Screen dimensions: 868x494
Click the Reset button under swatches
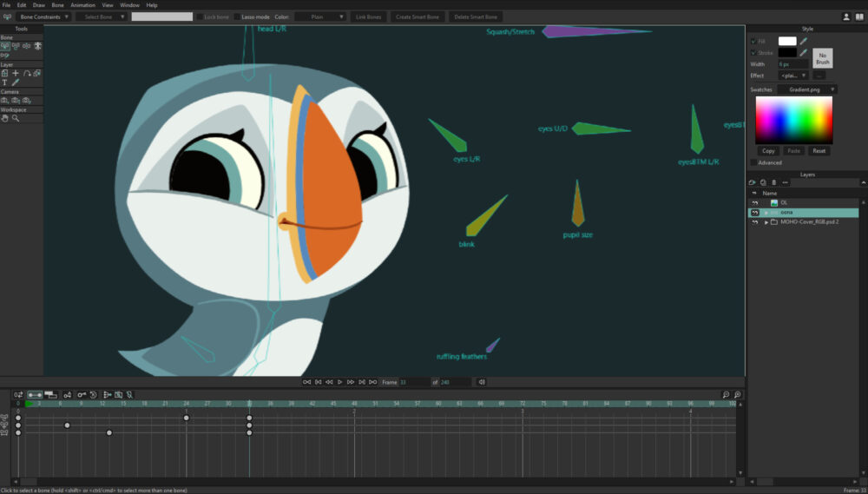[x=819, y=151]
